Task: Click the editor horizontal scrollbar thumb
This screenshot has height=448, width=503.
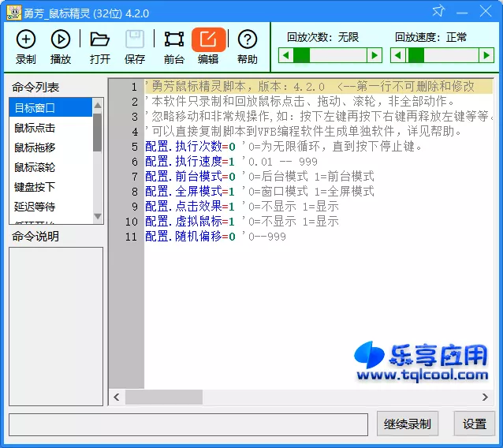Action: pyautogui.click(x=164, y=398)
